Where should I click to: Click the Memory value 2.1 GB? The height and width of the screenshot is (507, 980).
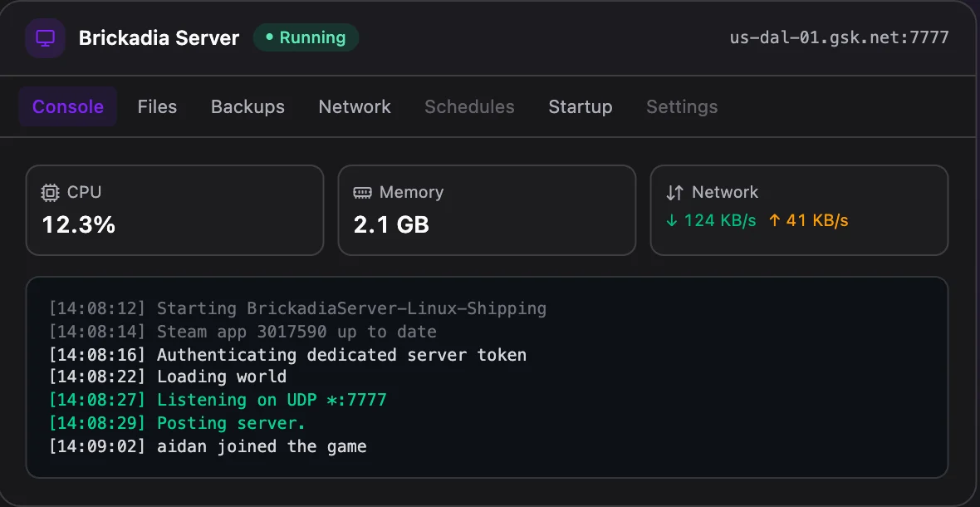click(x=391, y=224)
